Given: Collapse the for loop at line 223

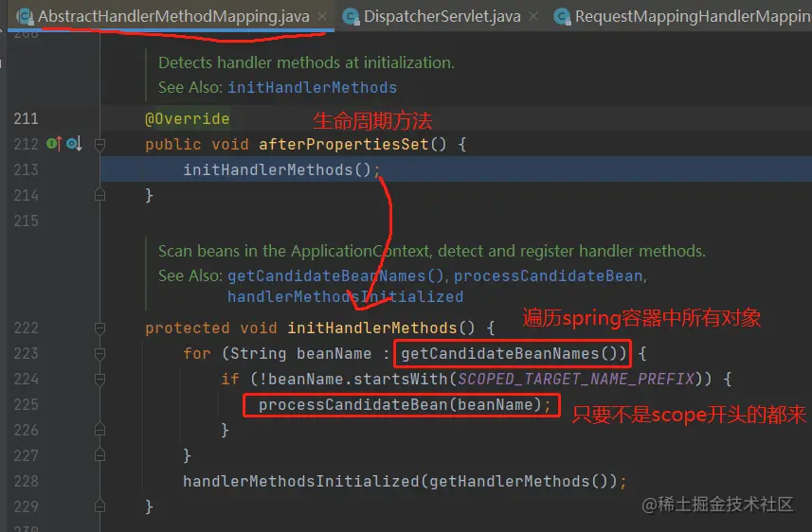Looking at the screenshot, I should [x=99, y=354].
